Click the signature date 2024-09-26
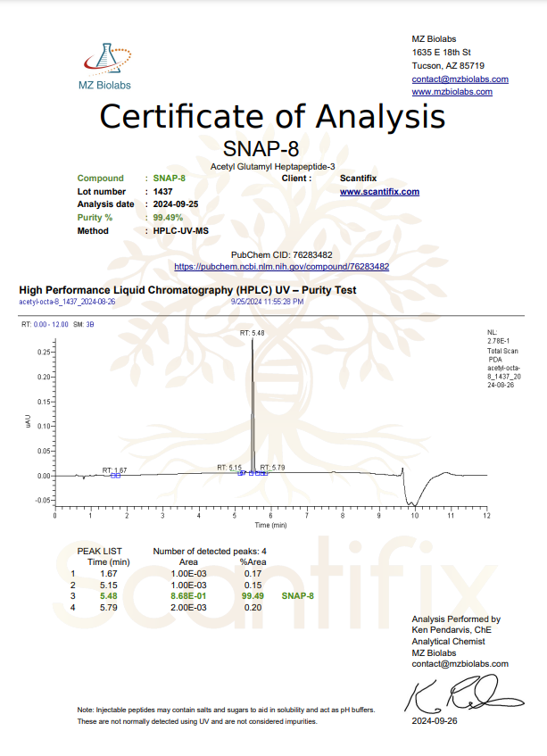Image resolution: width=547 pixels, height=756 pixels. pos(435,721)
